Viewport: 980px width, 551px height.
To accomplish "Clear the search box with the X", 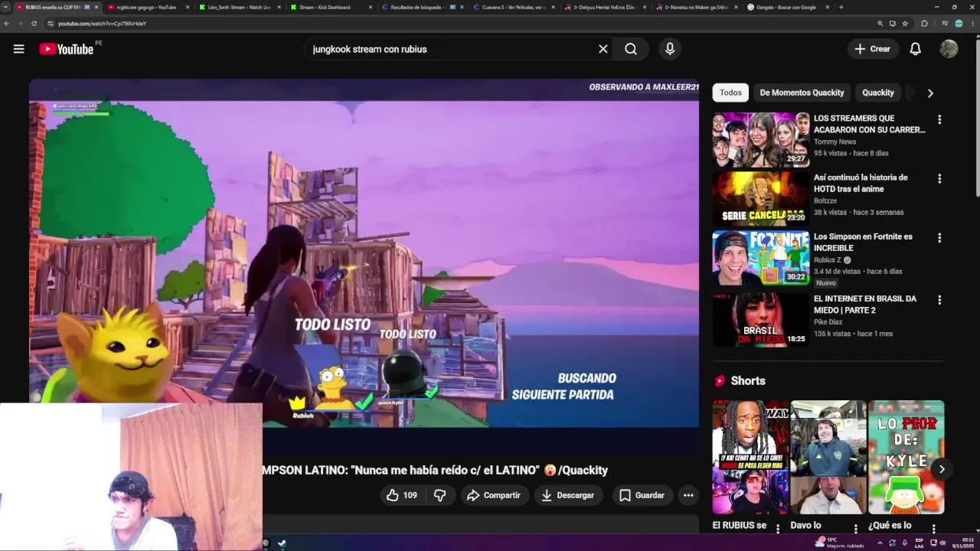I will (603, 49).
